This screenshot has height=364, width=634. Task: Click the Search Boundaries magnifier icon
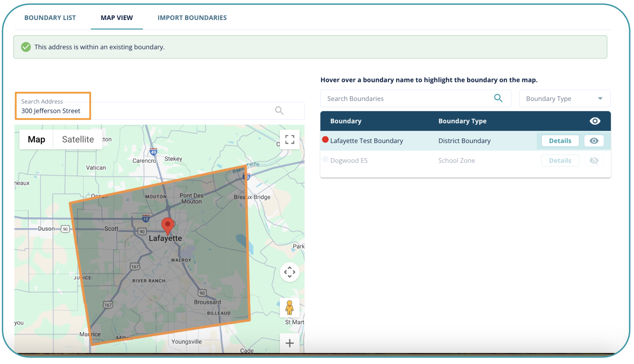tap(498, 98)
